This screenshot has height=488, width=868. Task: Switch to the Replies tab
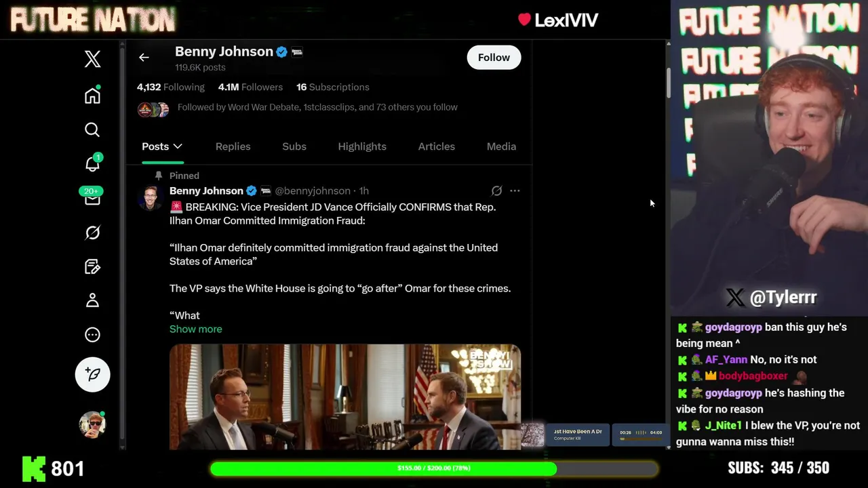coord(233,146)
